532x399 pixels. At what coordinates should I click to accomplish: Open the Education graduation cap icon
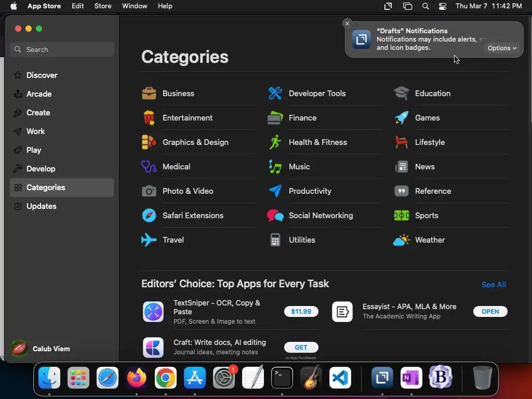tap(402, 94)
